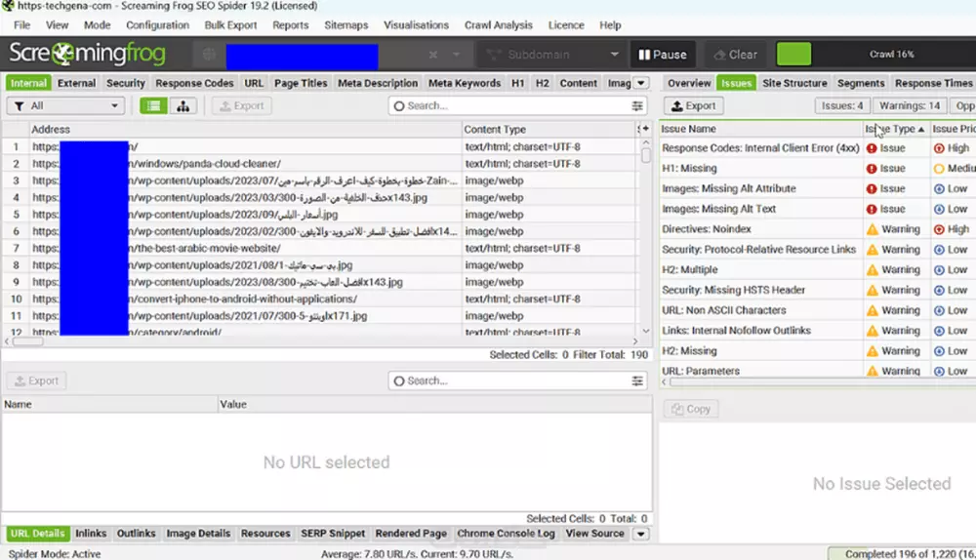Click the green crawl progress bar
976x560 pixels.
tap(793, 54)
